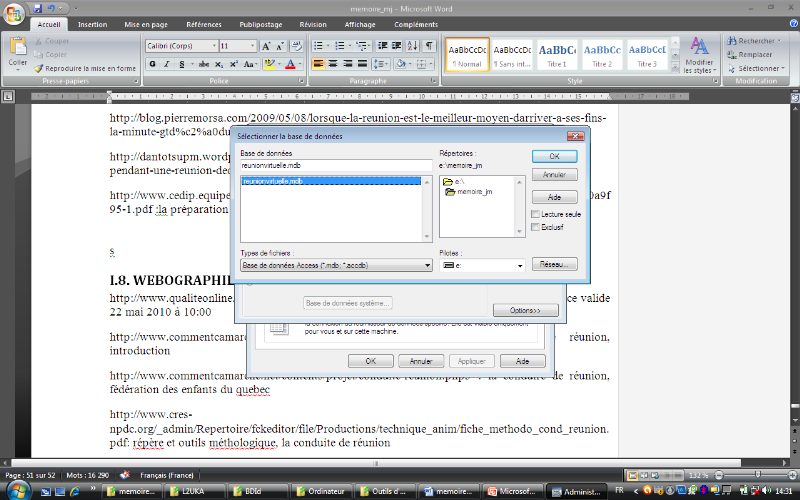Apply Titre 1 style thumbnail
This screenshot has width=800, height=500.
pos(557,55)
